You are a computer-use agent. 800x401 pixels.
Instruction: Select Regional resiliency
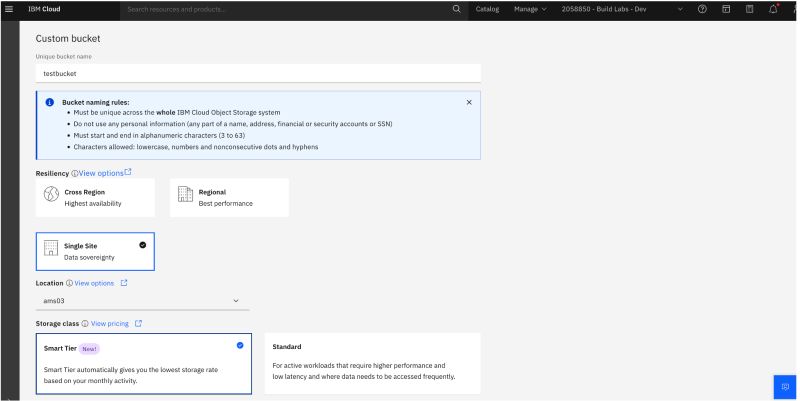click(230, 197)
